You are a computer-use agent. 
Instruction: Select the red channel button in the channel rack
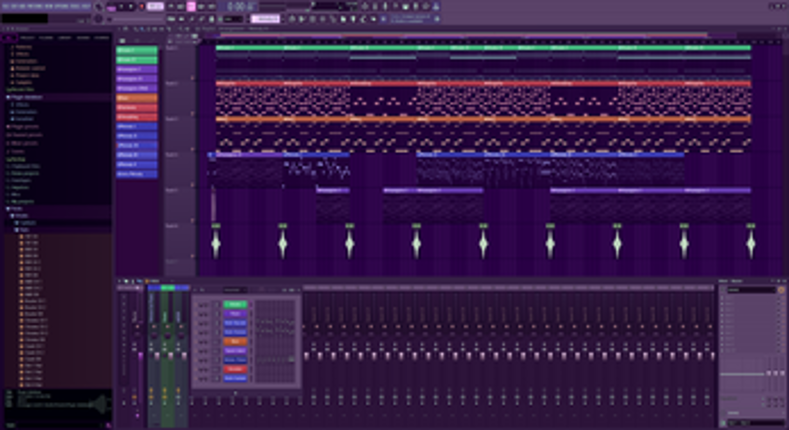tap(235, 369)
